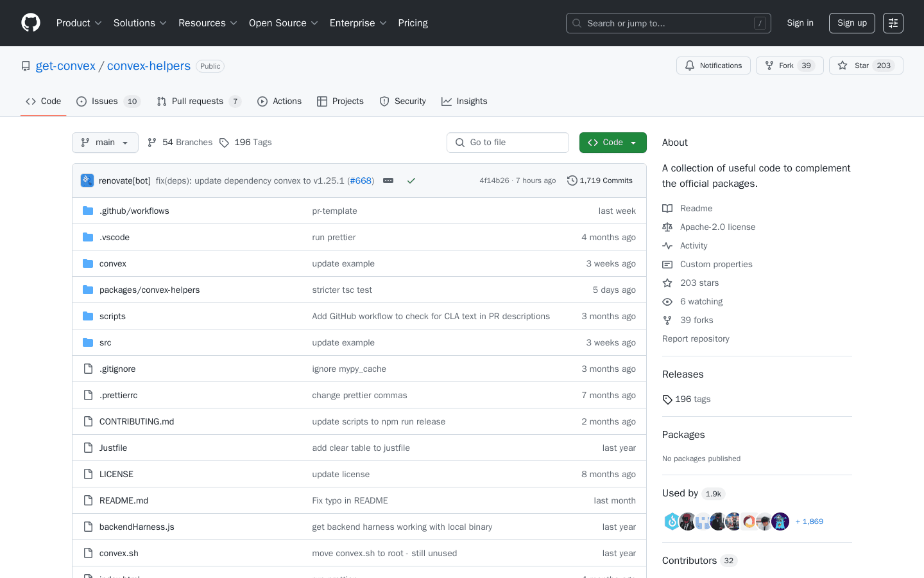This screenshot has width=924, height=578.
Task: Open the Enterprise dropdown
Action: point(358,23)
